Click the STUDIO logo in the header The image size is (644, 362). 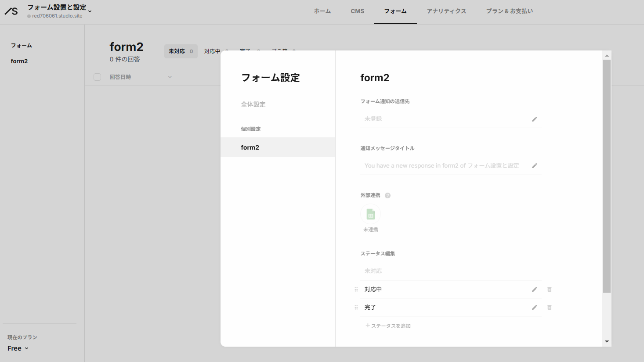pos(11,11)
